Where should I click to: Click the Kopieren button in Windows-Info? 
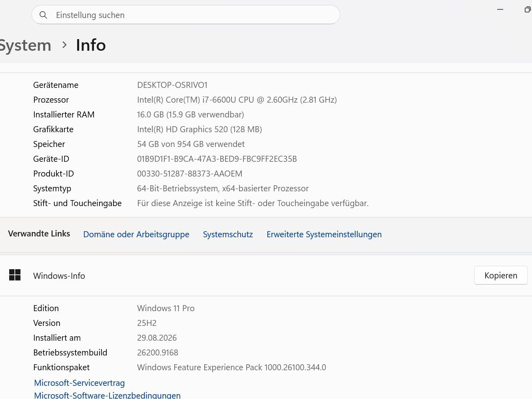point(501,276)
